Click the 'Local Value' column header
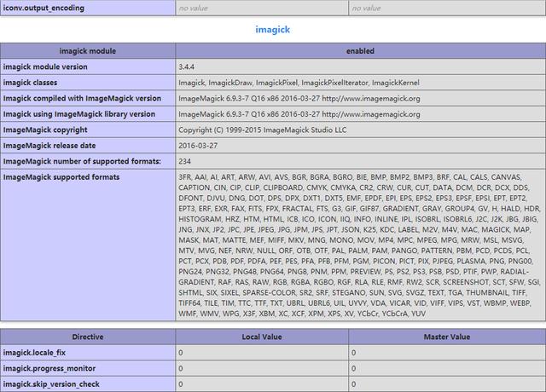 [262, 337]
